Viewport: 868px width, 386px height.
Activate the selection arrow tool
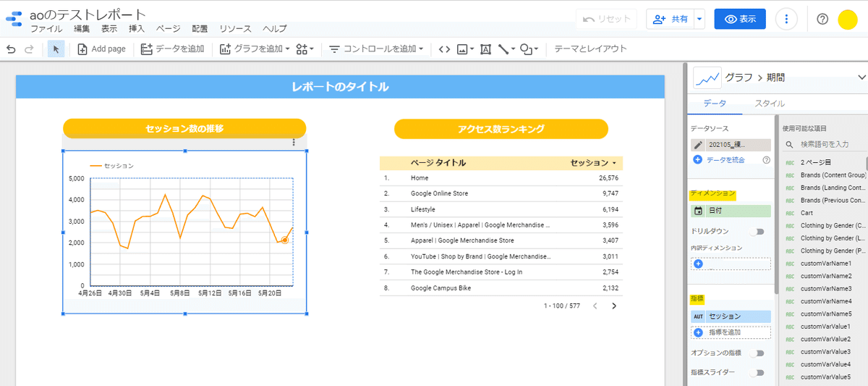(x=56, y=49)
